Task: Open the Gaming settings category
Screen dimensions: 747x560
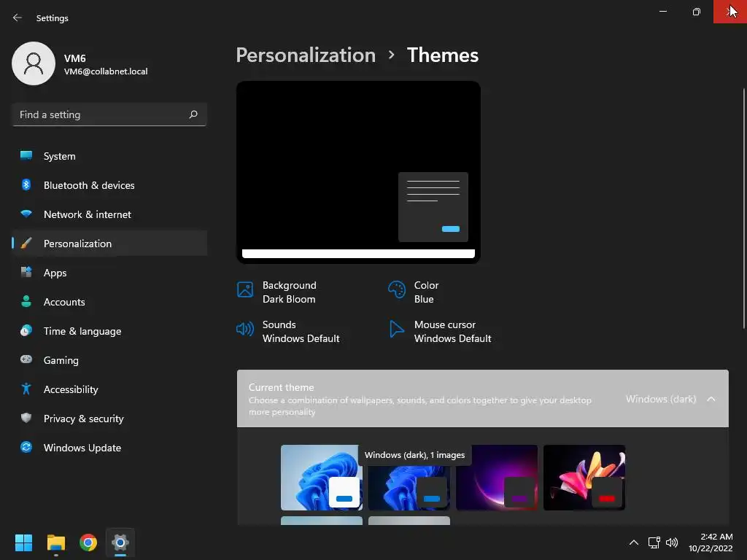Action: pos(109,360)
